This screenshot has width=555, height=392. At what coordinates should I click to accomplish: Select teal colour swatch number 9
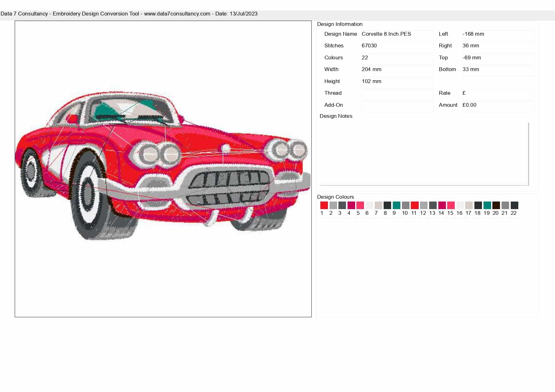point(397,205)
